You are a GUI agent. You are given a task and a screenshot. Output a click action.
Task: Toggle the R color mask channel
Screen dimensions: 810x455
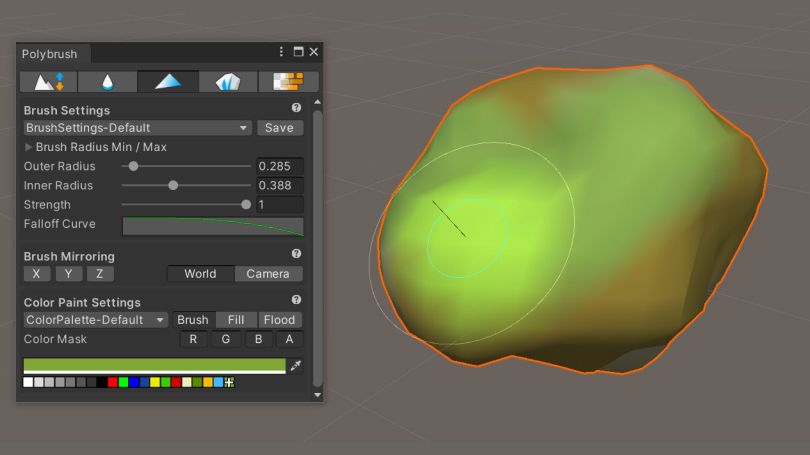[193, 339]
